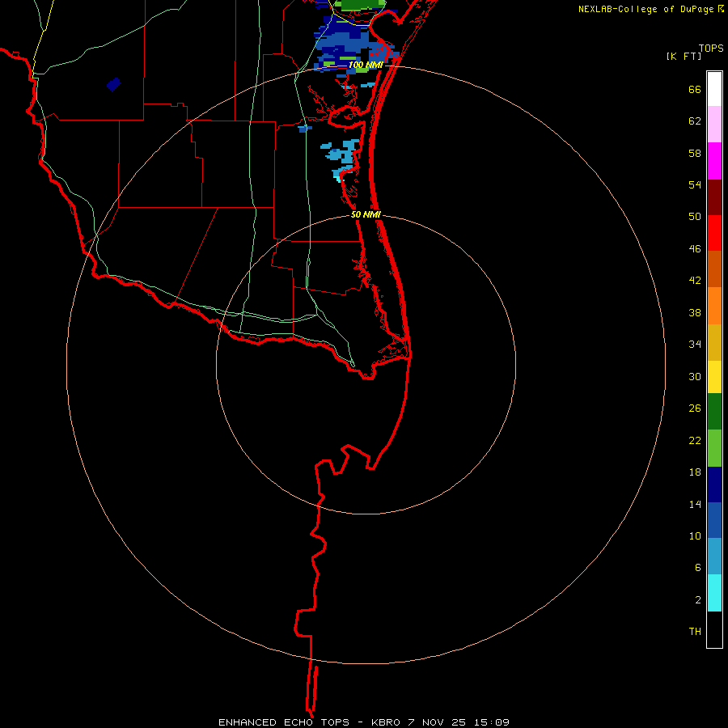Click the dark green legend swatch

click(x=714, y=412)
